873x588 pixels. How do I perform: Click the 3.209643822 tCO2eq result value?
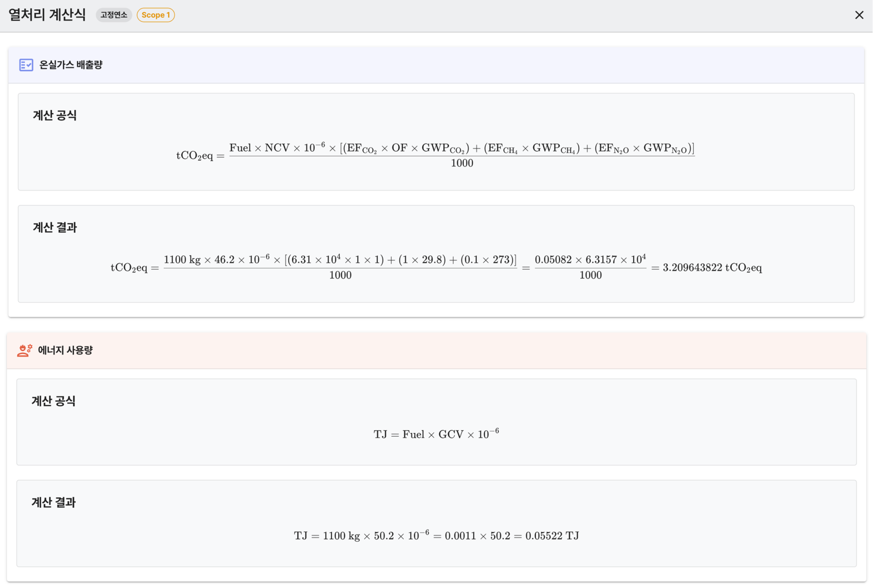tap(712, 268)
